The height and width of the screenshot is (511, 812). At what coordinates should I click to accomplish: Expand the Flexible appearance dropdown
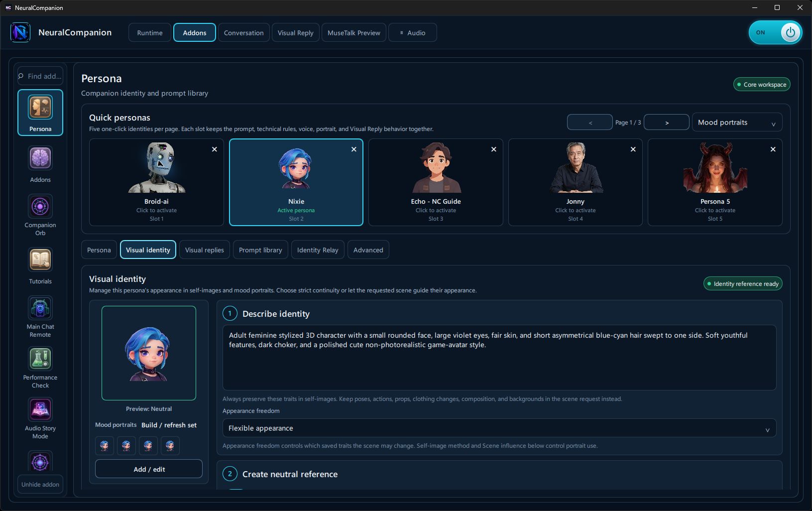click(x=499, y=428)
